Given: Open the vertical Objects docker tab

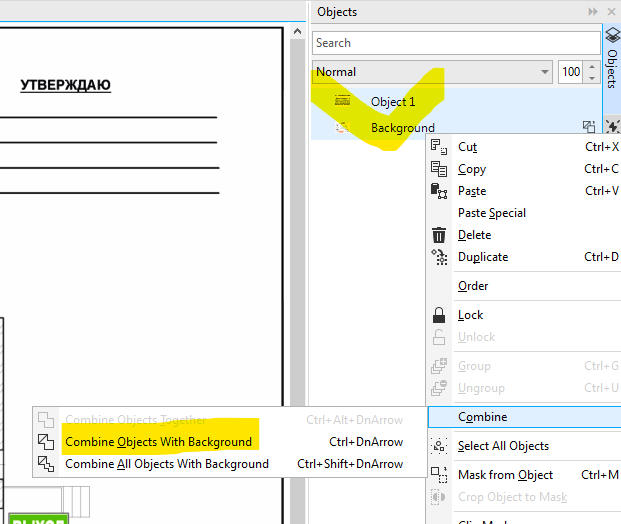Looking at the screenshot, I should 612,69.
